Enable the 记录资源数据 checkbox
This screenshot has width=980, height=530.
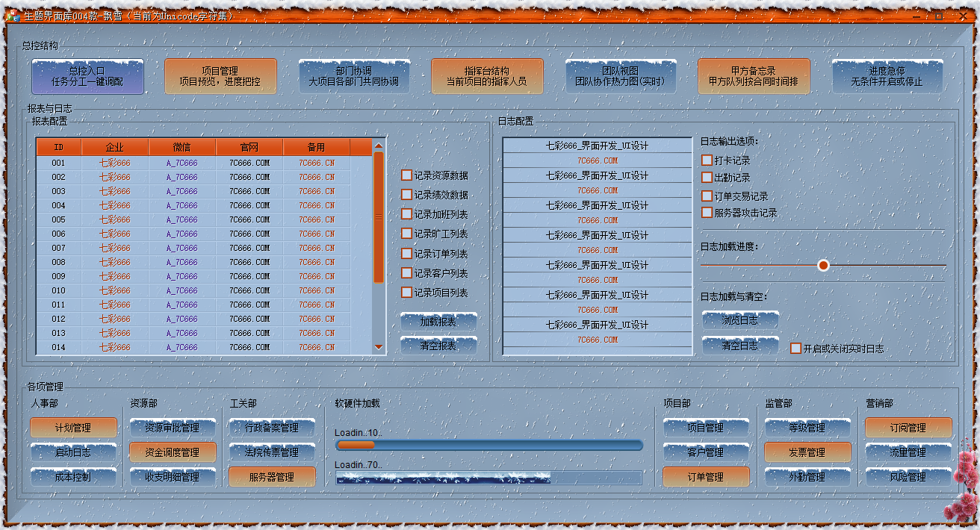click(407, 175)
